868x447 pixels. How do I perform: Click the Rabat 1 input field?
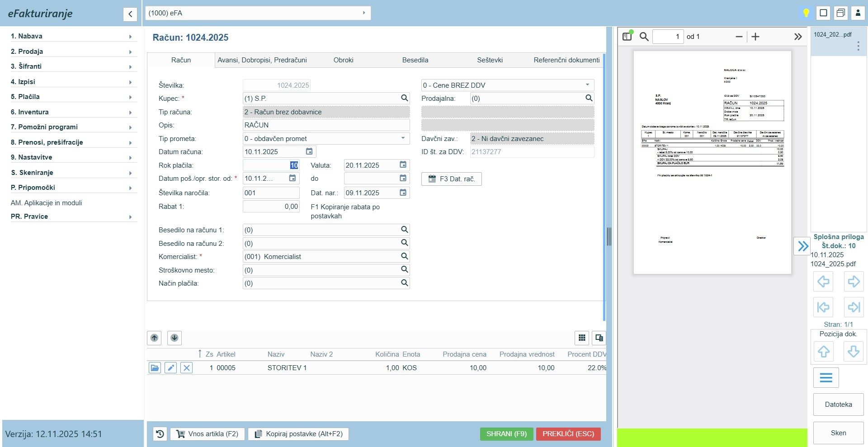(271, 207)
